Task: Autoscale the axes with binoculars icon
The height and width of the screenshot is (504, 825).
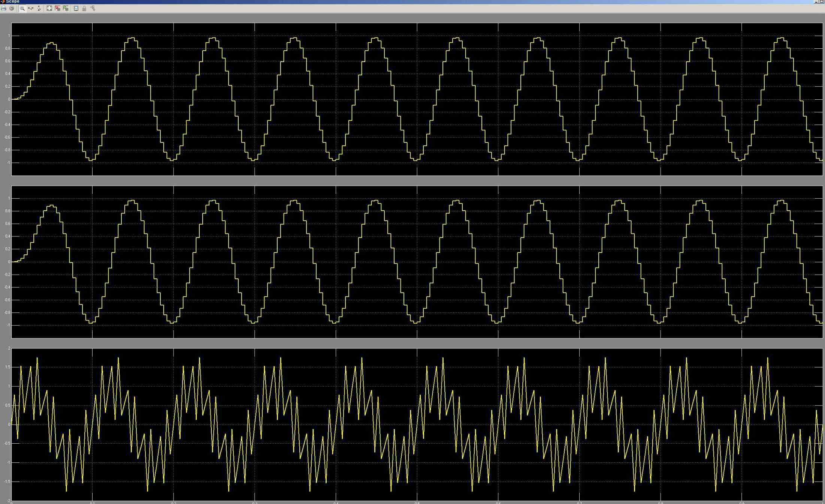Action: pyautogui.click(x=49, y=8)
